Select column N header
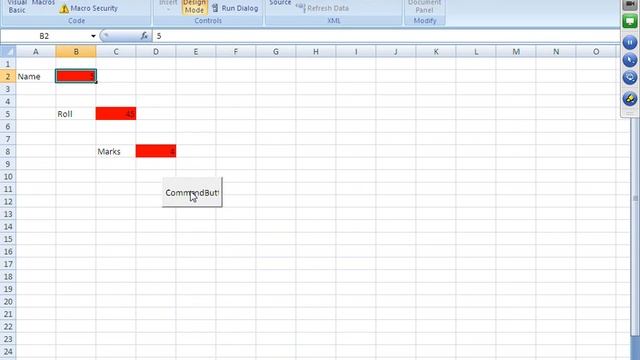The image size is (640, 360). coord(556,52)
